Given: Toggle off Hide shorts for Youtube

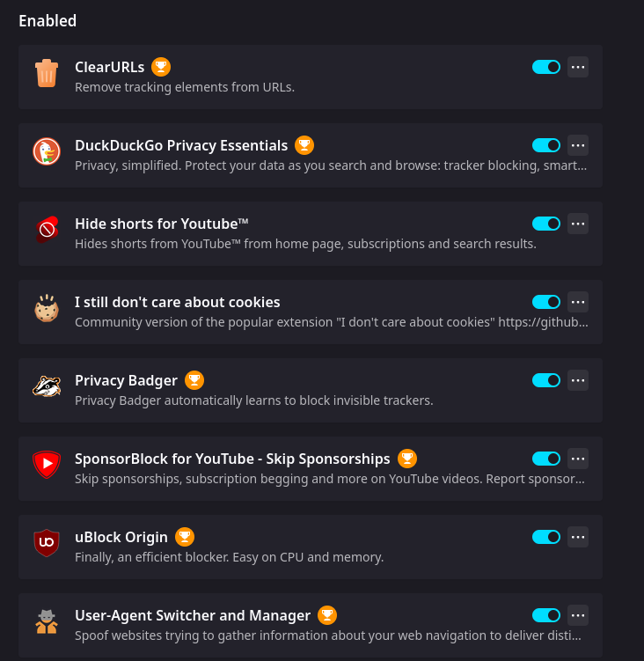Looking at the screenshot, I should pyautogui.click(x=546, y=224).
